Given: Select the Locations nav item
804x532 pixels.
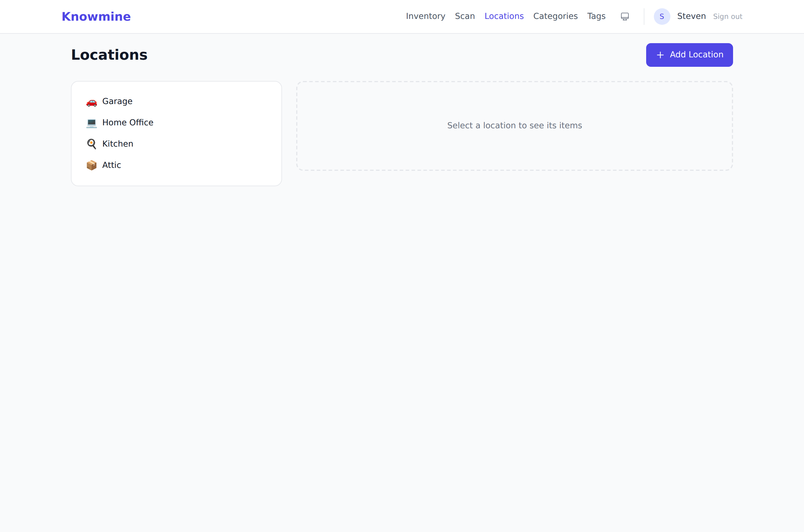Looking at the screenshot, I should point(504,16).
